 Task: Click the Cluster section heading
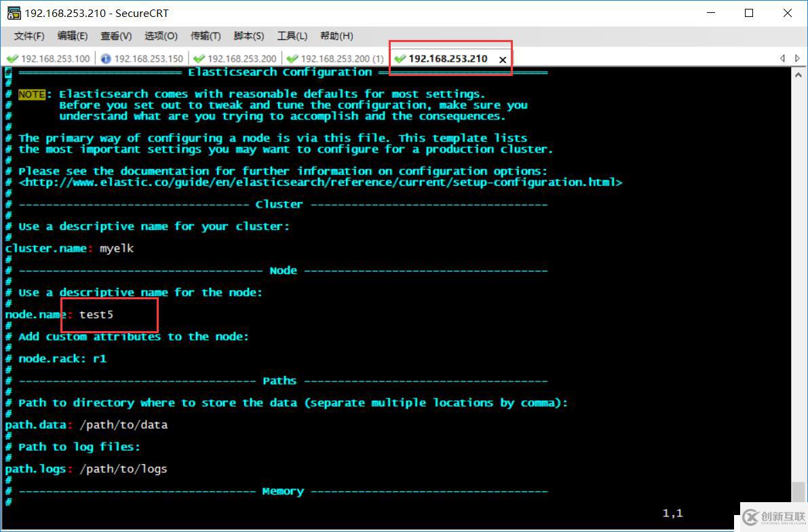pos(280,205)
